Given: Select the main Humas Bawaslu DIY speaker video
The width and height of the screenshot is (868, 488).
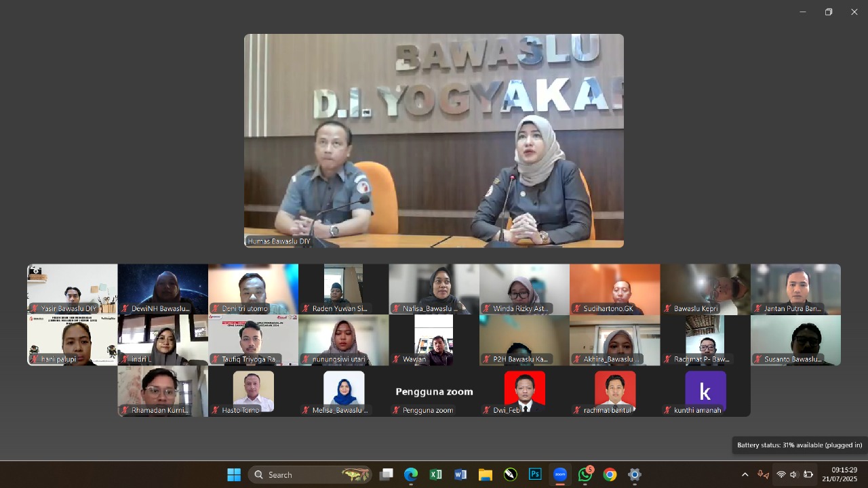Looking at the screenshot, I should tap(434, 140).
